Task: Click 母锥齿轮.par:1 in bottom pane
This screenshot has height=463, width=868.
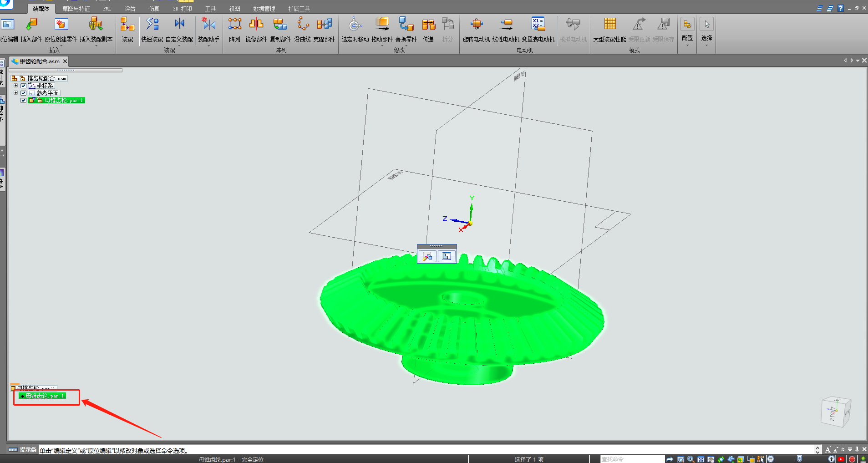Action: coord(42,396)
